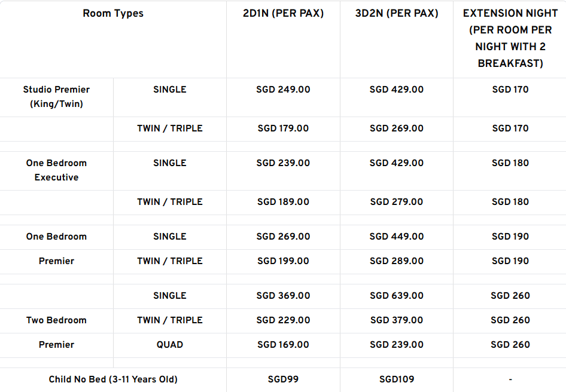Select the SGD 449.00 price cell
The width and height of the screenshot is (566, 392).
397,237
